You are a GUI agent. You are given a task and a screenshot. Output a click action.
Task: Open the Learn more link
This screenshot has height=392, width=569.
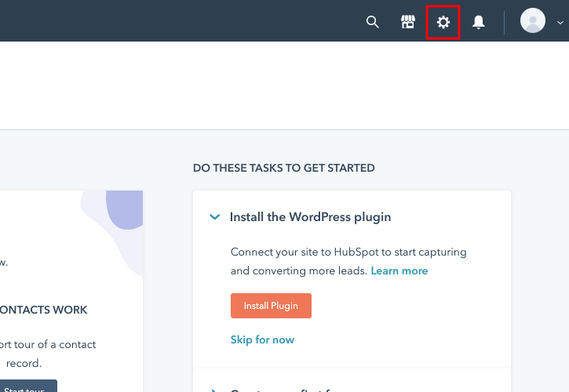click(x=399, y=270)
